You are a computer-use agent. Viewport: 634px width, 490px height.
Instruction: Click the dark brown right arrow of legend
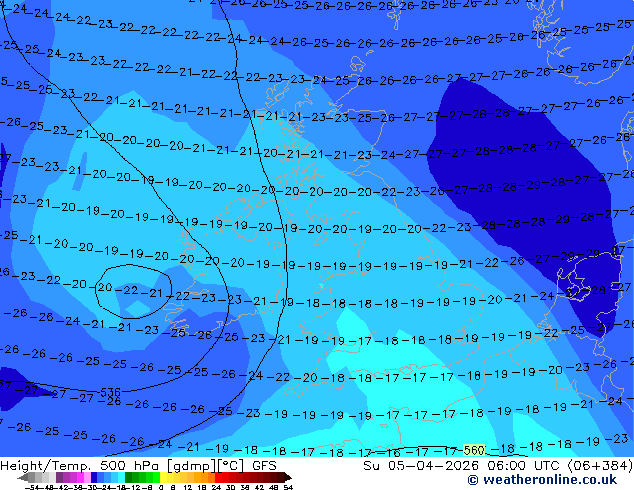click(x=288, y=478)
